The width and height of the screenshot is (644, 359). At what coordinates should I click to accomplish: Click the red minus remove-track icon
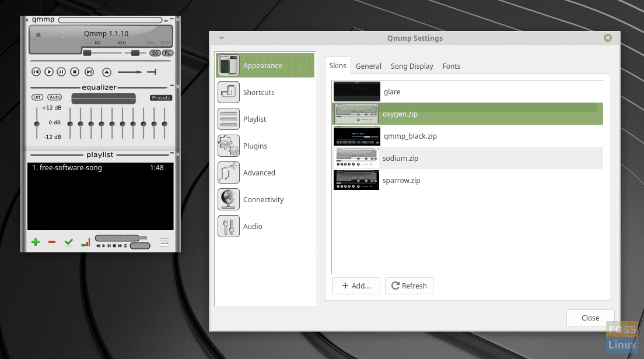pyautogui.click(x=52, y=242)
